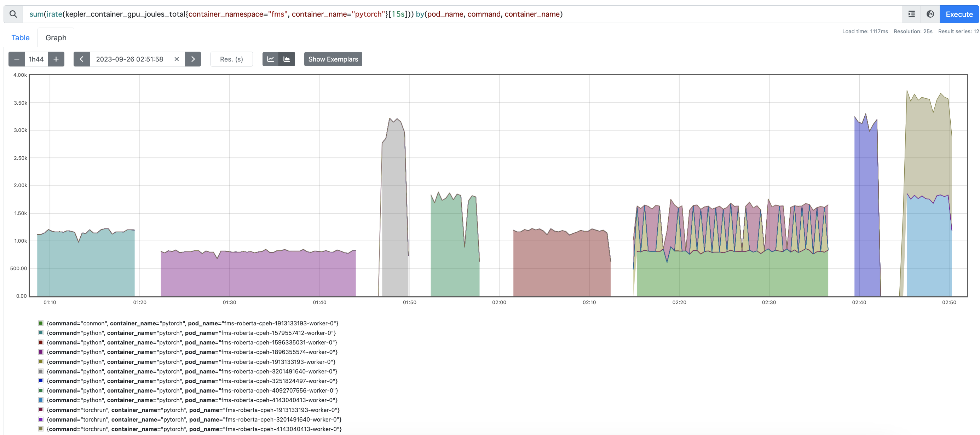This screenshot has height=435, width=980.
Task: Click the Result series: 12 stat
Action: pyautogui.click(x=958, y=31)
